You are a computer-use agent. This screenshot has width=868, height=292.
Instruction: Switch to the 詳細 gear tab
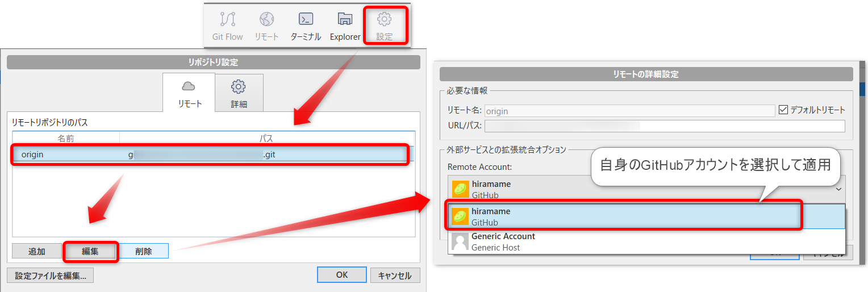239,93
